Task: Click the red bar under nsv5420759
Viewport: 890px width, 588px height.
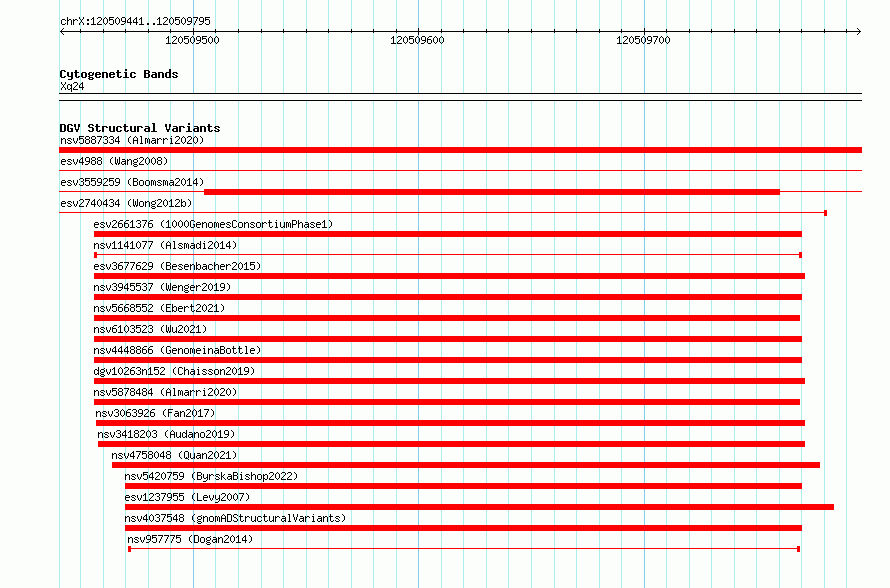Action: 463,486
